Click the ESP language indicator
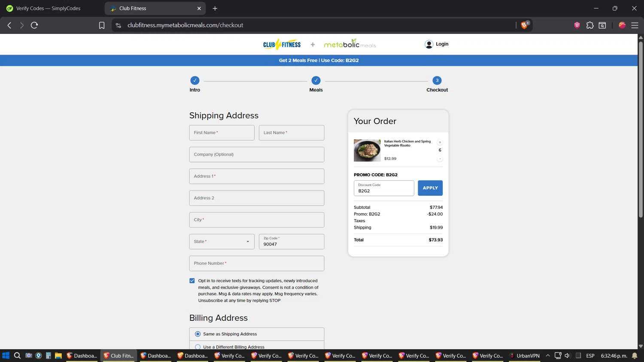644x362 pixels. click(x=590, y=356)
